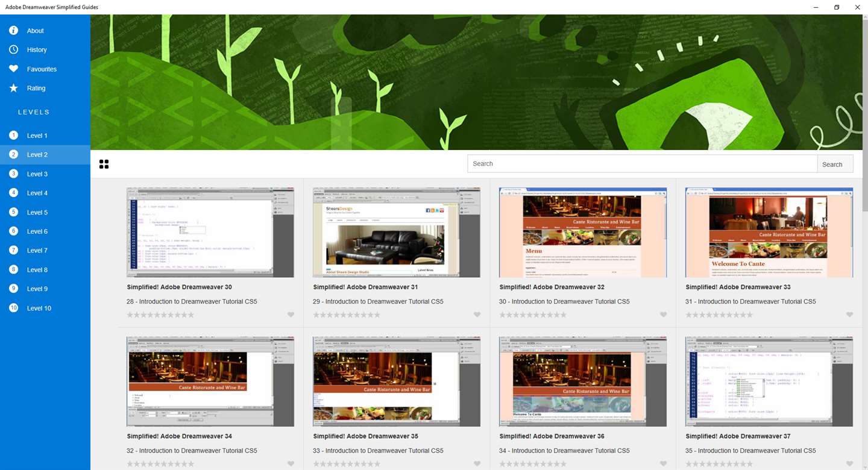This screenshot has width=868, height=470.
Task: Click '31 - Introduction to Dreamweaver Tutorial CS5'
Action: click(751, 301)
